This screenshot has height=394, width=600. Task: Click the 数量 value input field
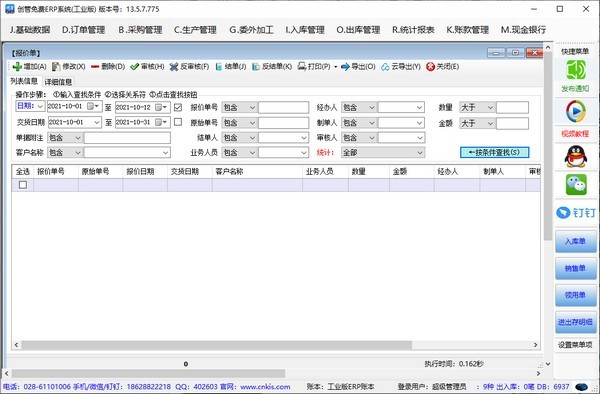click(512, 107)
